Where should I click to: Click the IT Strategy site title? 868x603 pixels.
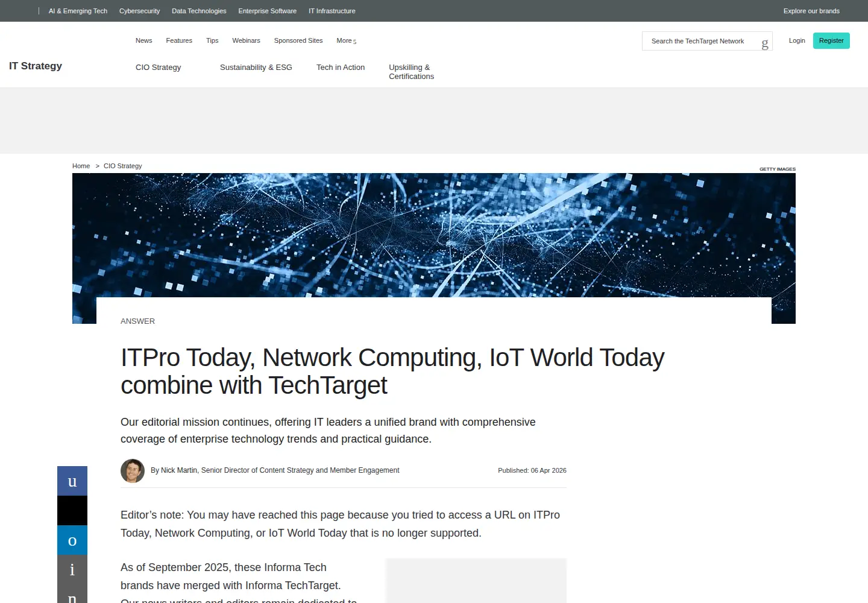[x=36, y=66]
